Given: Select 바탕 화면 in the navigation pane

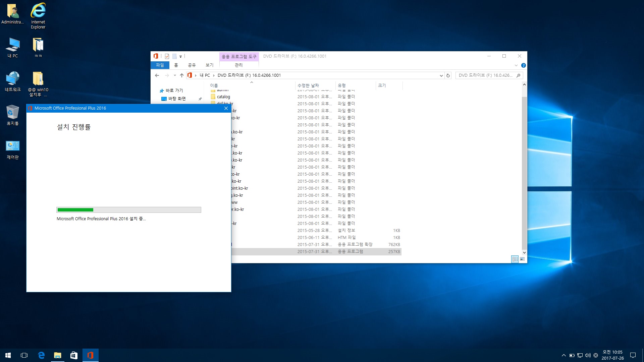Looking at the screenshot, I should point(177,99).
